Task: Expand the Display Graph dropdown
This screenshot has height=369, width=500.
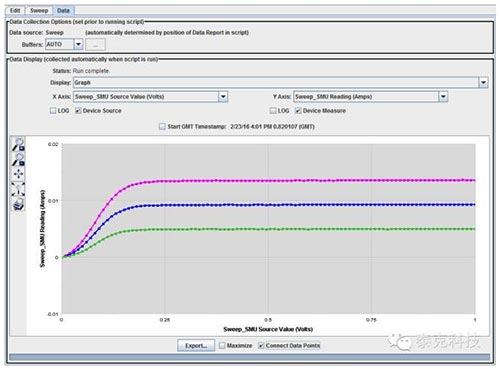Action: [483, 82]
